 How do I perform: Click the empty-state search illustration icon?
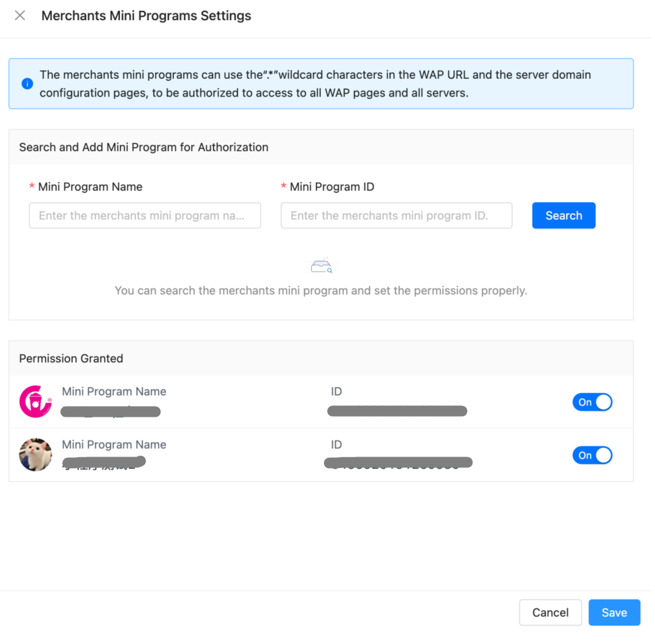point(321,266)
